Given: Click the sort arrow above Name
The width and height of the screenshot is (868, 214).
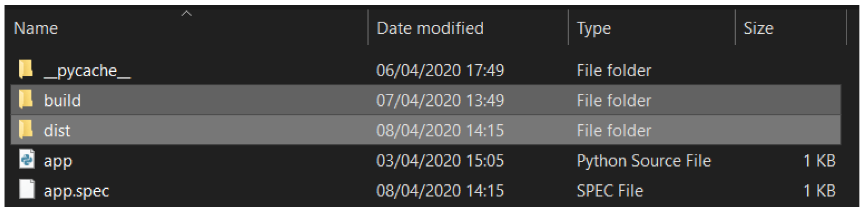Looking at the screenshot, I should 186,14.
